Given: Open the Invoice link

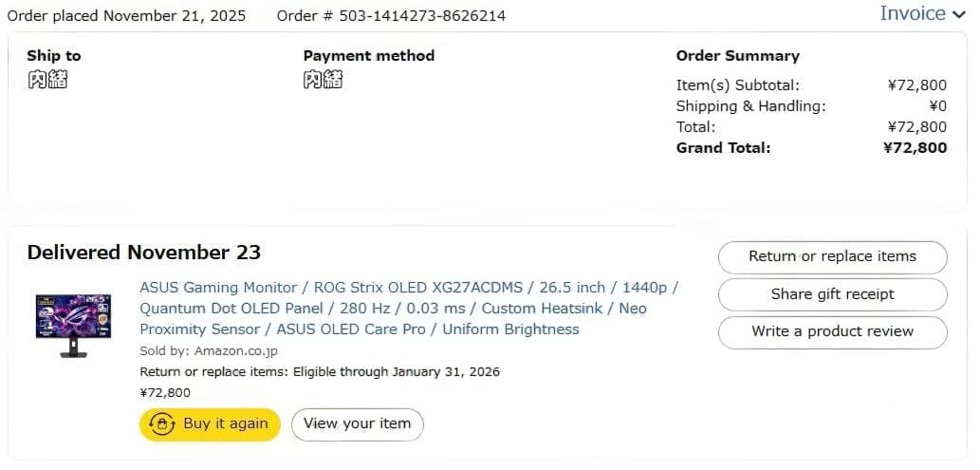Looking at the screenshot, I should 912,13.
